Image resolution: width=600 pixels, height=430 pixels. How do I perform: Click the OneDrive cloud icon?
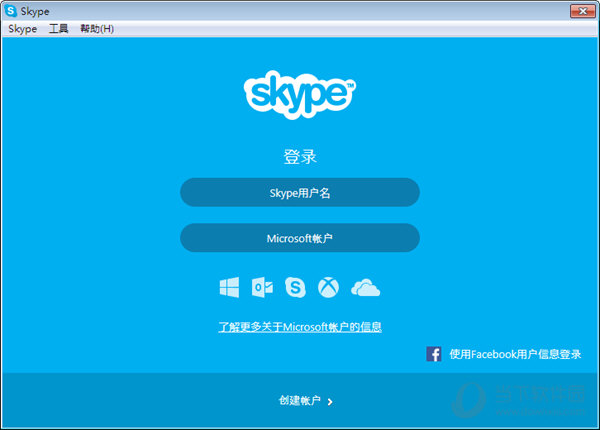point(365,288)
